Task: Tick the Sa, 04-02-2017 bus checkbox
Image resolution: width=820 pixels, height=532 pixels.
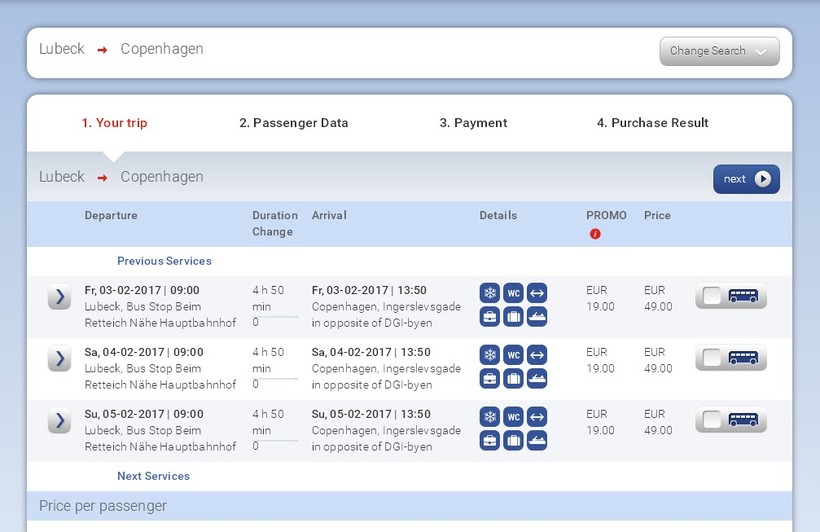Action: coord(711,358)
